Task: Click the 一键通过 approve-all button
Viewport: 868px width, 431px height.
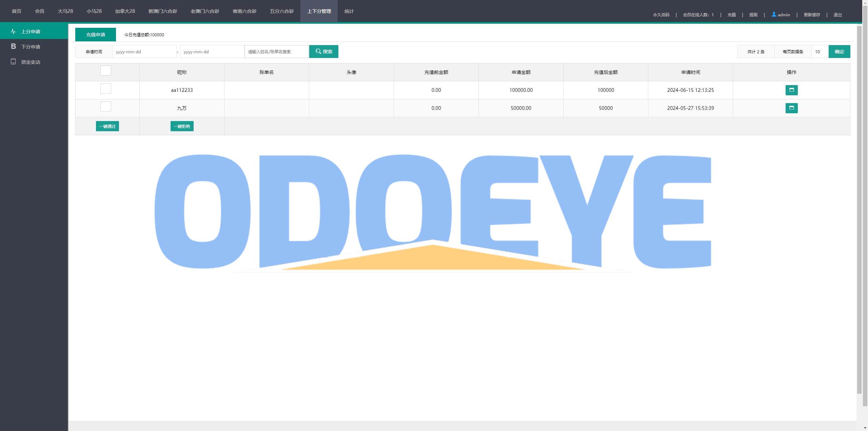Action: click(107, 126)
